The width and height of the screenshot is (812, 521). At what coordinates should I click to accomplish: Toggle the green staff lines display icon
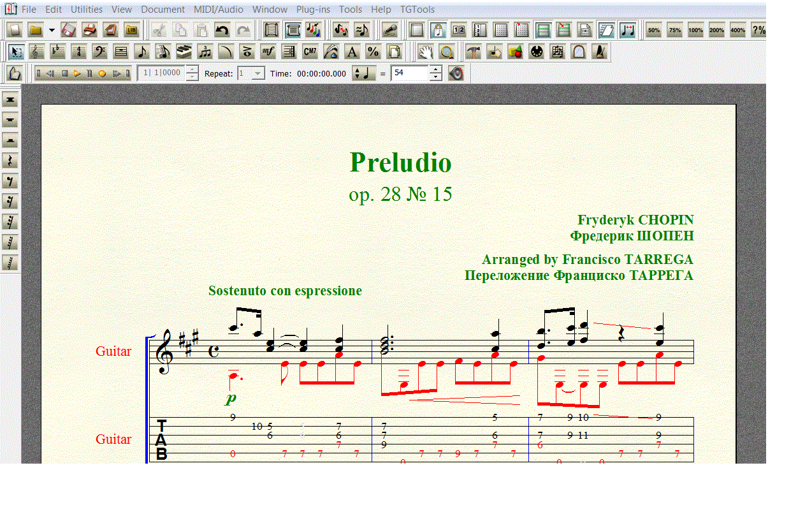coord(543,30)
